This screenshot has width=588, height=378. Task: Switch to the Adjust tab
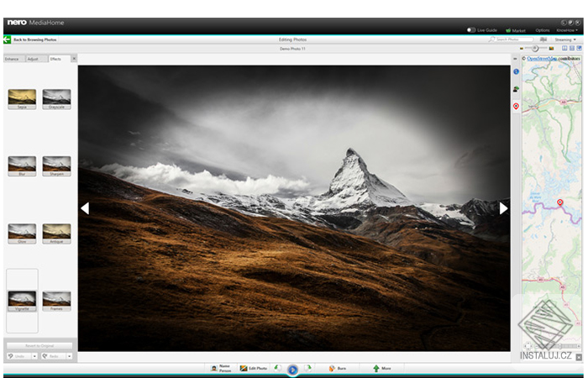click(x=37, y=59)
